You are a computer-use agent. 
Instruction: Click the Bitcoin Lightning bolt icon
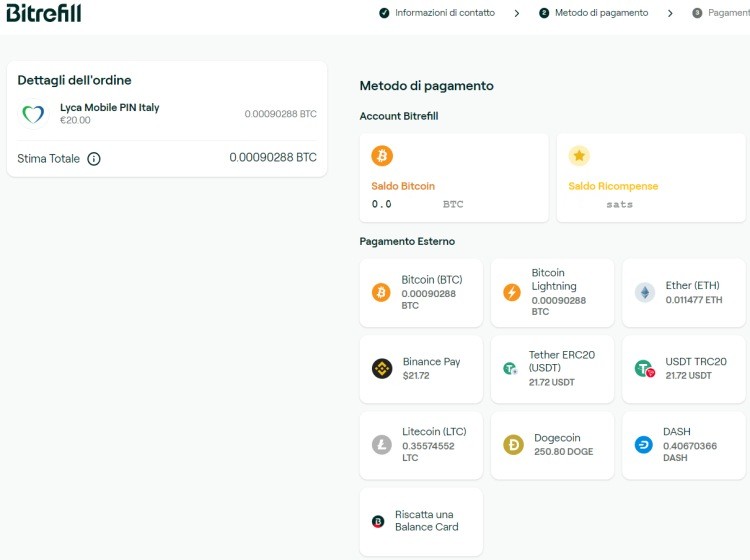(x=512, y=292)
